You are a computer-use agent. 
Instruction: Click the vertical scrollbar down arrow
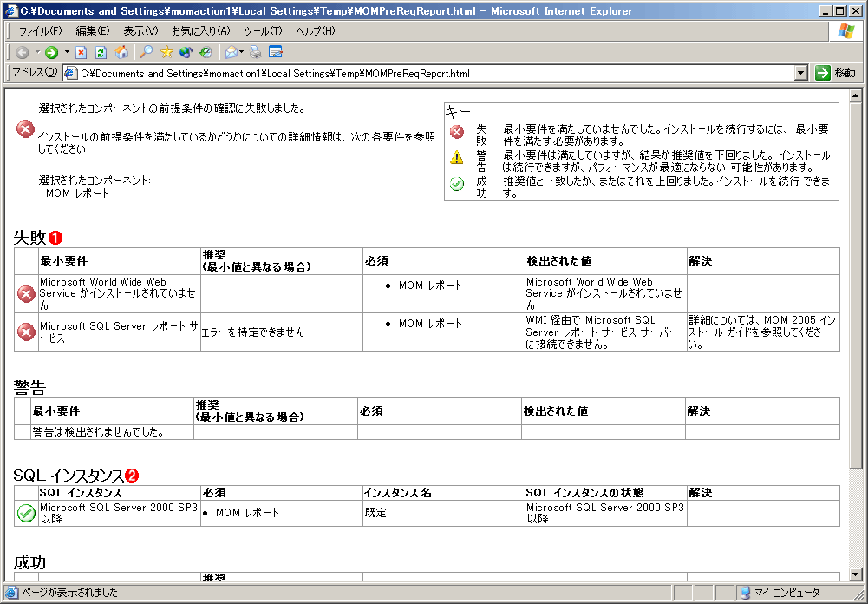point(855,574)
